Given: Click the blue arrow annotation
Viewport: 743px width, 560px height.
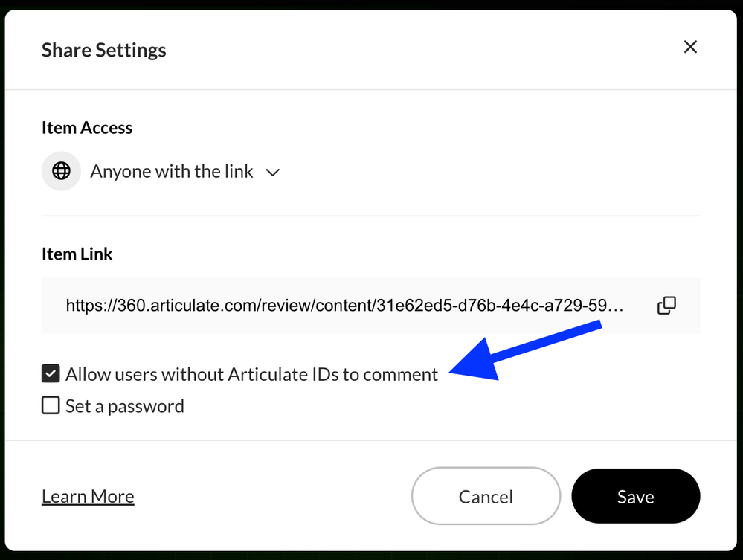Looking at the screenshot, I should click(x=521, y=350).
